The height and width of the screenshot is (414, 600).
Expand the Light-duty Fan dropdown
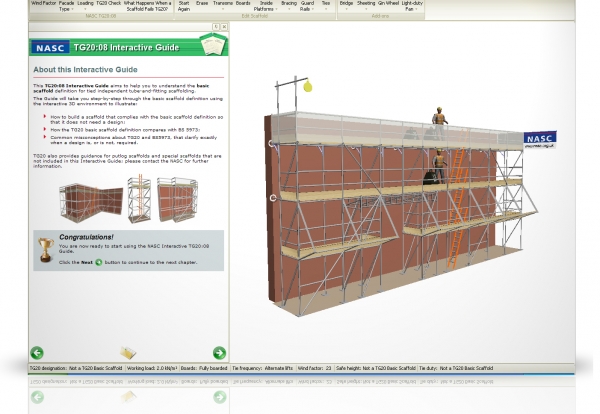pyautogui.click(x=412, y=6)
